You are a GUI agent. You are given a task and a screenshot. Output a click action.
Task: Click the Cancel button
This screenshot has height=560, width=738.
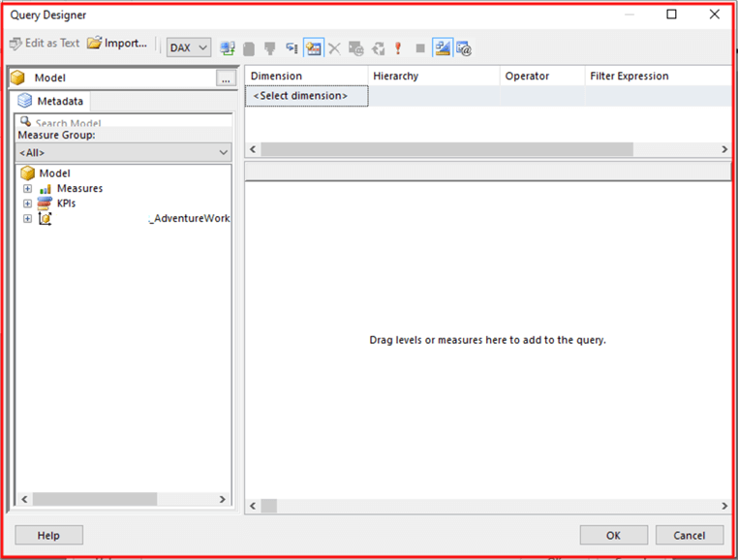point(690,536)
